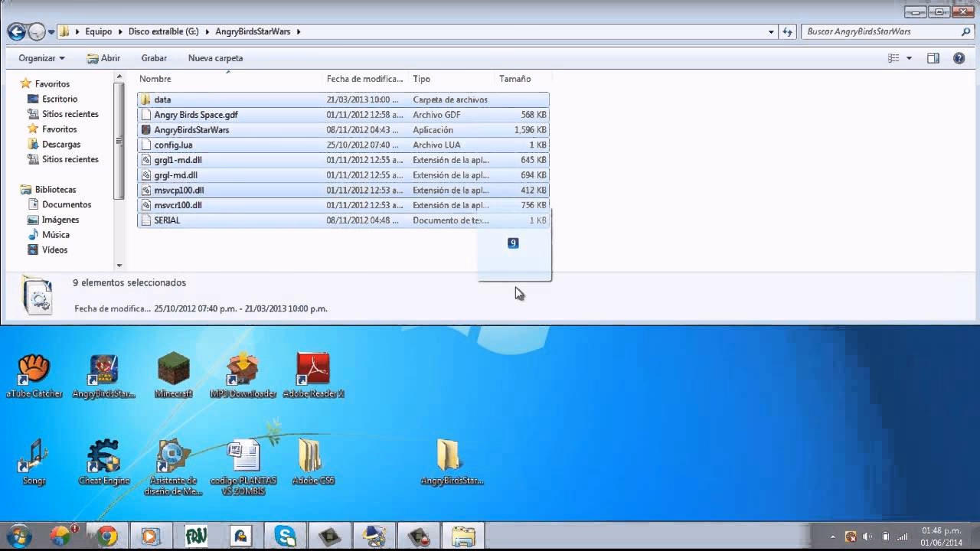Viewport: 980px width, 551px height.
Task: Click the volume icon in the system tray
Action: [x=867, y=536]
